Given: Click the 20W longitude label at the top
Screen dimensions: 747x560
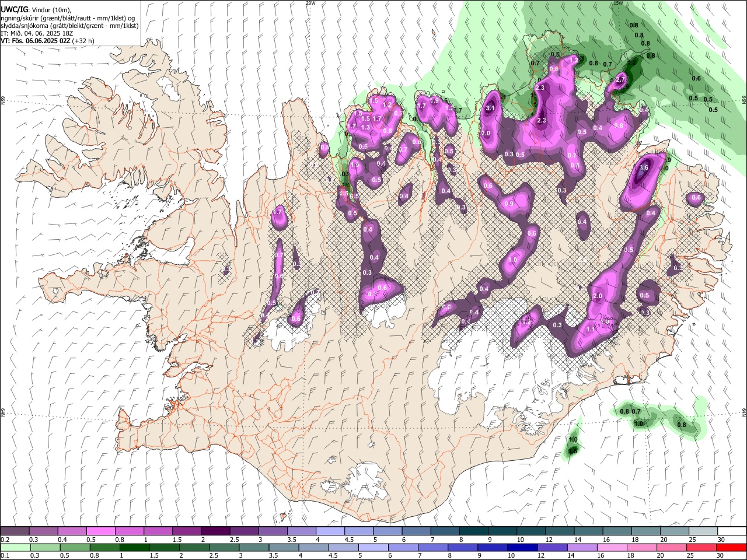Looking at the screenshot, I should (310, 3).
